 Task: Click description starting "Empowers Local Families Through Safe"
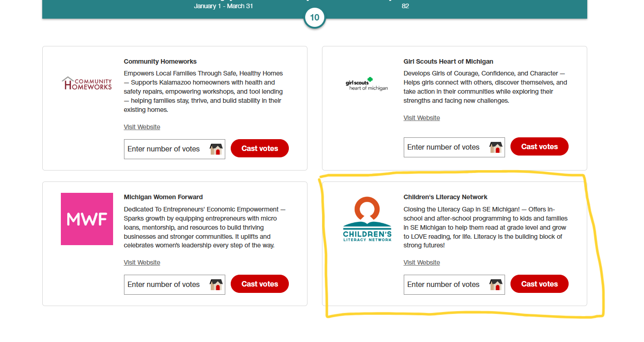click(203, 91)
